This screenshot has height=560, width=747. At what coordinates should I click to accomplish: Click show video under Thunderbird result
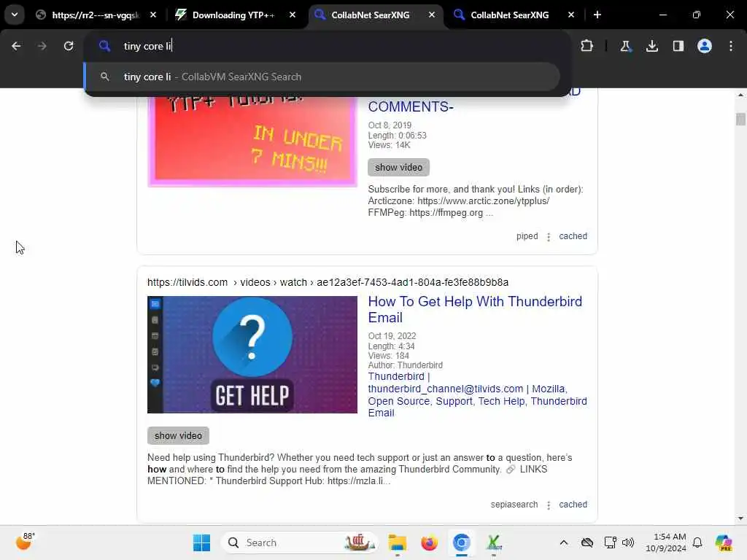(x=178, y=436)
